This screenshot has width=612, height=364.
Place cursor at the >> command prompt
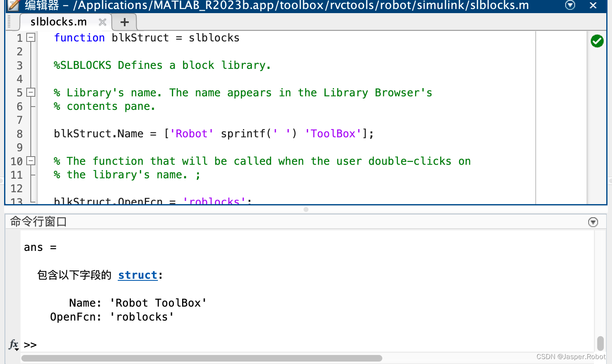tap(30, 345)
